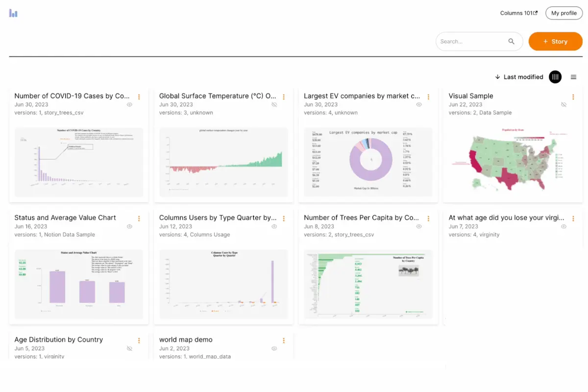Click 'versions: 2, story_trees_csv' text
The height and width of the screenshot is (392, 588).
pyautogui.click(x=339, y=235)
